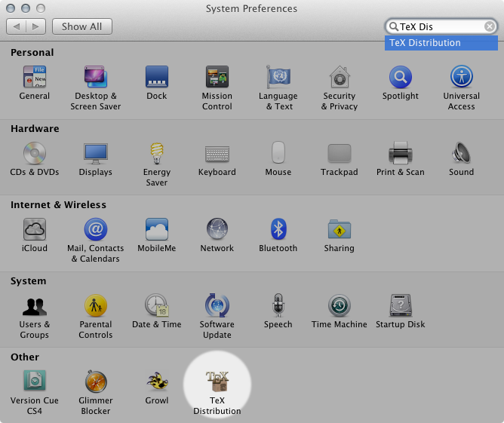Viewport: 504px width, 423px height.
Task: Click inside the search field
Action: 441,26
